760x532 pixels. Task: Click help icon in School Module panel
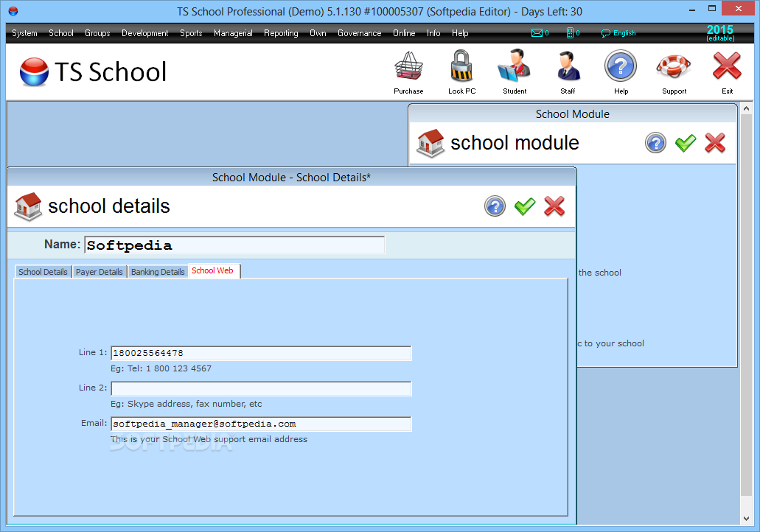[655, 143]
